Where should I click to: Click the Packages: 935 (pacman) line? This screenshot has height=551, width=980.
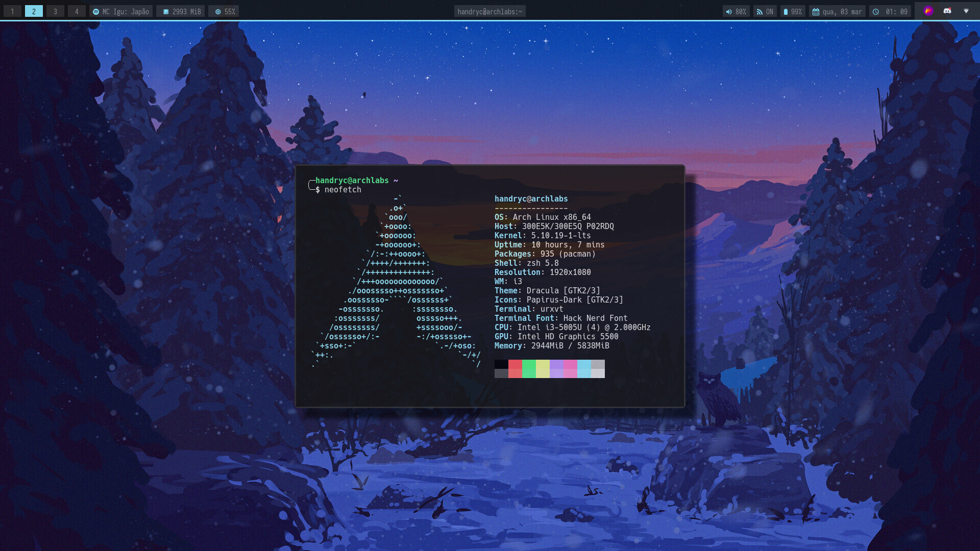point(545,254)
